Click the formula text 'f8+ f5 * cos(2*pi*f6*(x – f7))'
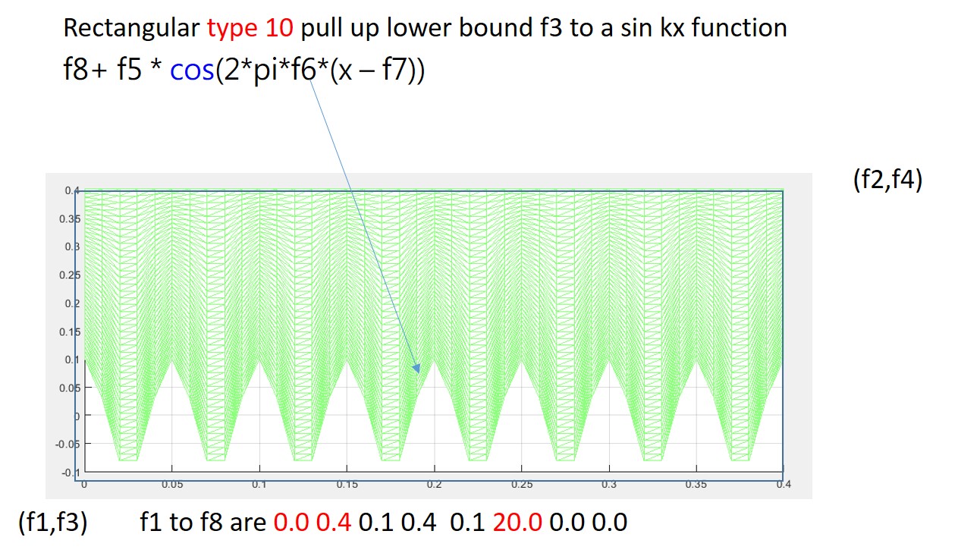 [x=244, y=70]
